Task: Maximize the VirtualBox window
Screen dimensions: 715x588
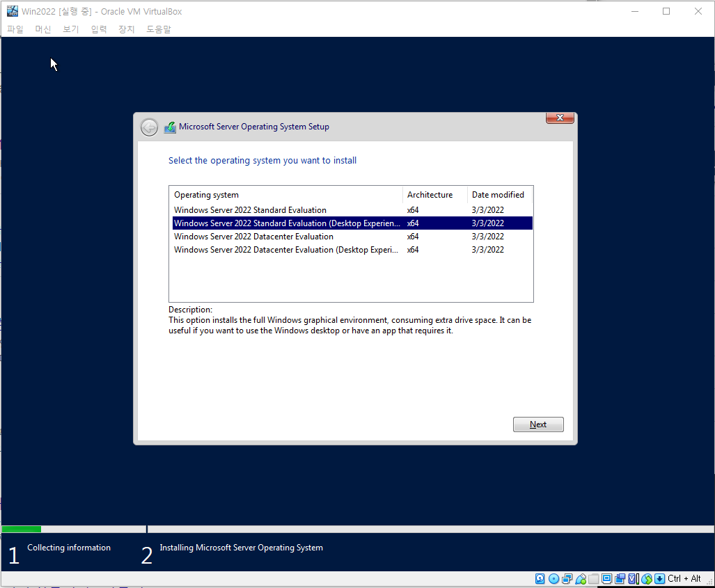Action: tap(666, 11)
